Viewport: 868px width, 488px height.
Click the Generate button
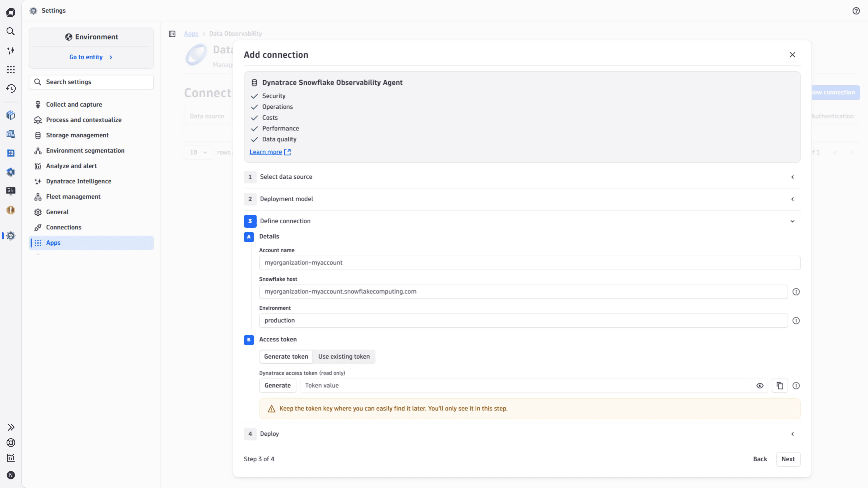click(278, 386)
